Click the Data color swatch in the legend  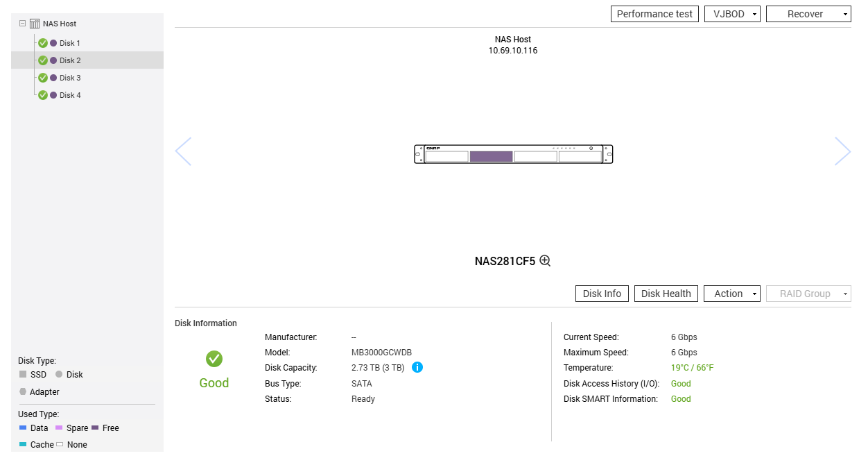pyautogui.click(x=23, y=428)
